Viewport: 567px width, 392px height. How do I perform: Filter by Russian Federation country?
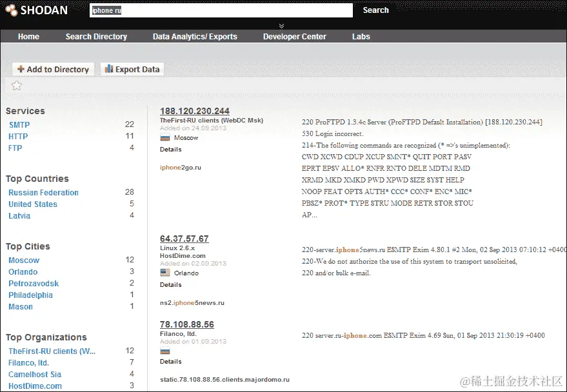click(43, 193)
